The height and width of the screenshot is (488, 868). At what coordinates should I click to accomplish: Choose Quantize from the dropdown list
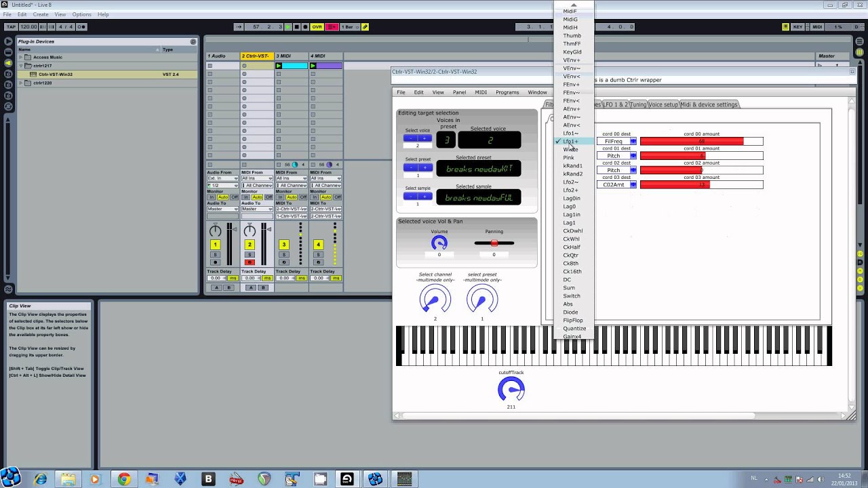coord(574,329)
